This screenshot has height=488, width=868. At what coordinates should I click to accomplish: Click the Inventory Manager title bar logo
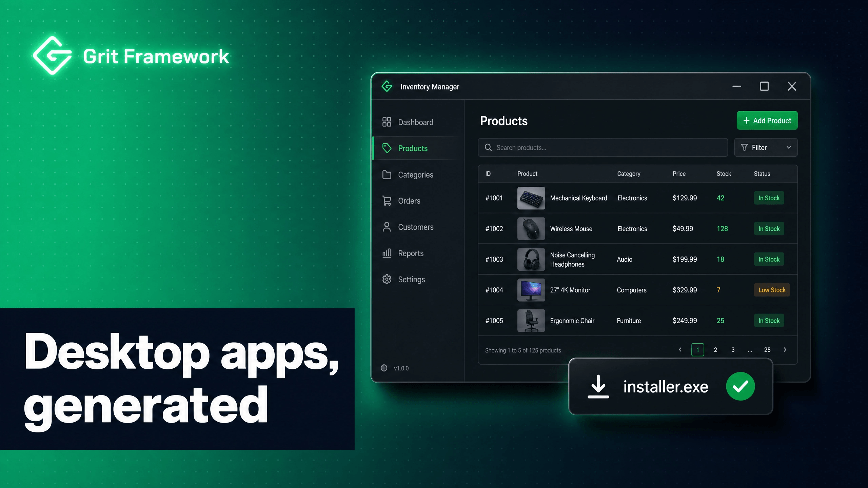[387, 86]
